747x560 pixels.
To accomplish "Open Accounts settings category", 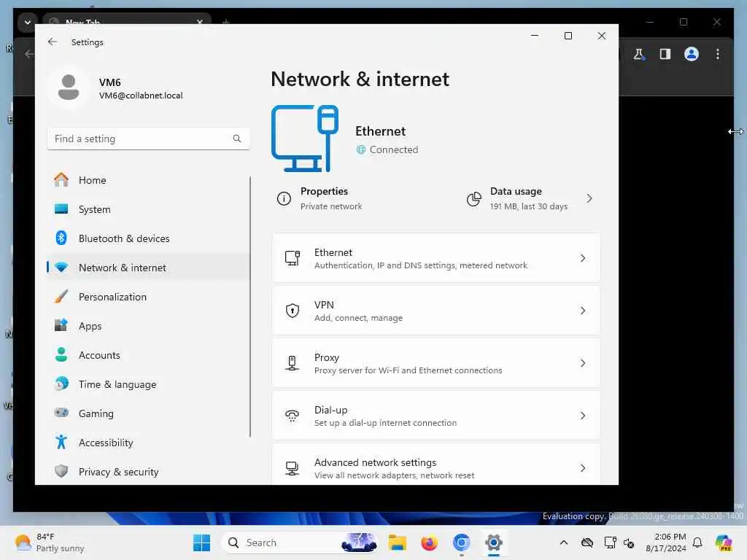I will [x=147, y=355].
